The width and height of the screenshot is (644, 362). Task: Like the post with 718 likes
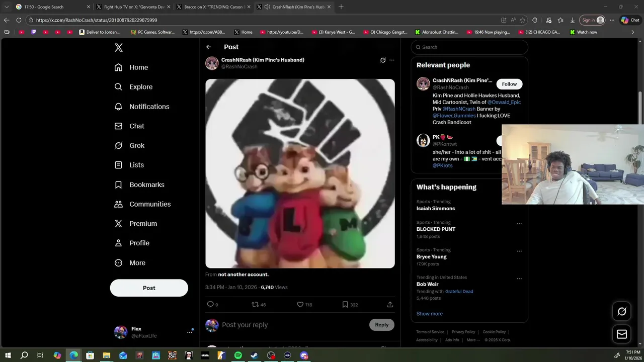pyautogui.click(x=304, y=304)
